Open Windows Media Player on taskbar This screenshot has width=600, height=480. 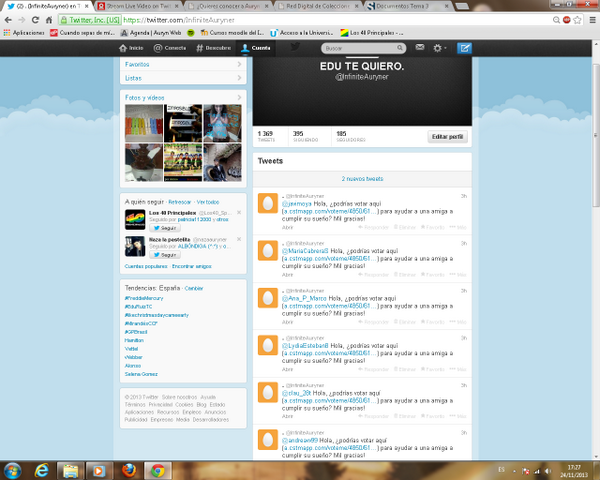pos(99,470)
